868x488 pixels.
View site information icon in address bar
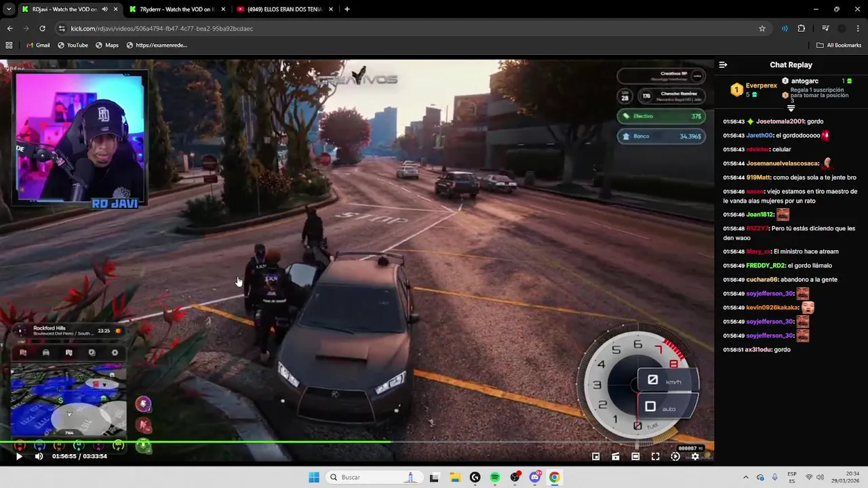click(62, 28)
